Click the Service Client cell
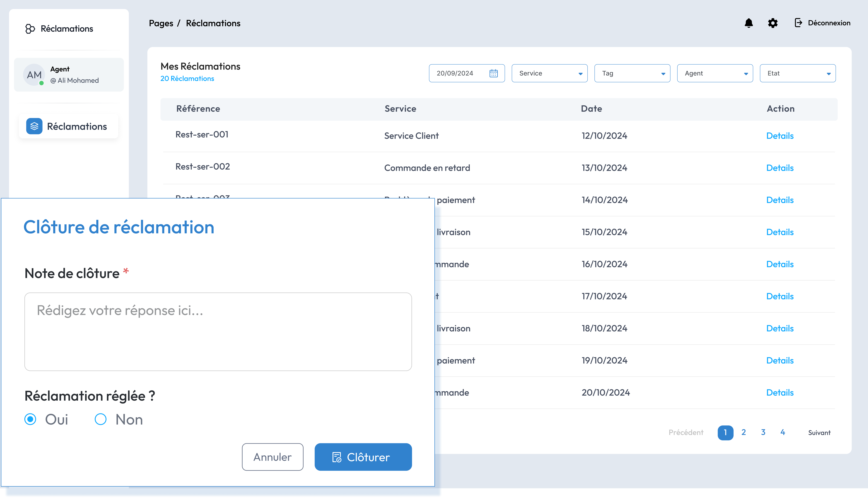The width and height of the screenshot is (868, 498). (x=411, y=136)
